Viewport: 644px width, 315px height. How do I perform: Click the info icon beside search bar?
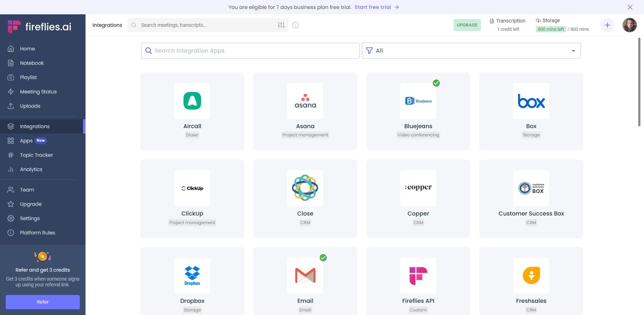(x=296, y=25)
